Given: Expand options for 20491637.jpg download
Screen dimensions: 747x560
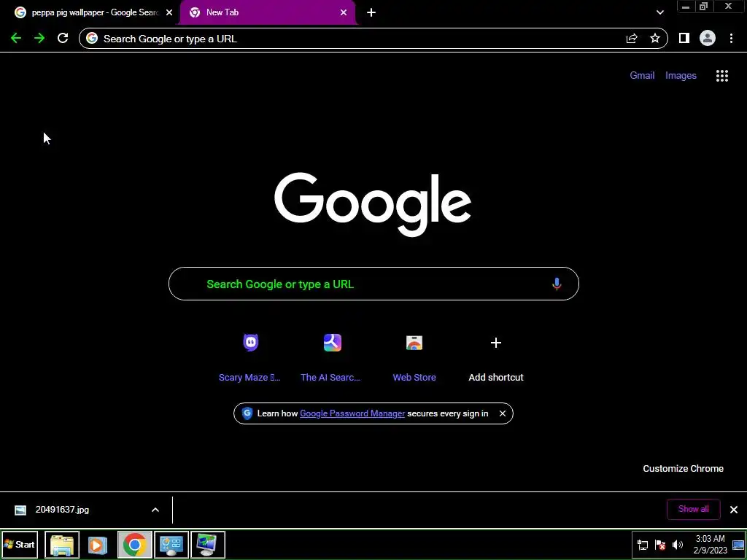Looking at the screenshot, I should click(x=155, y=510).
